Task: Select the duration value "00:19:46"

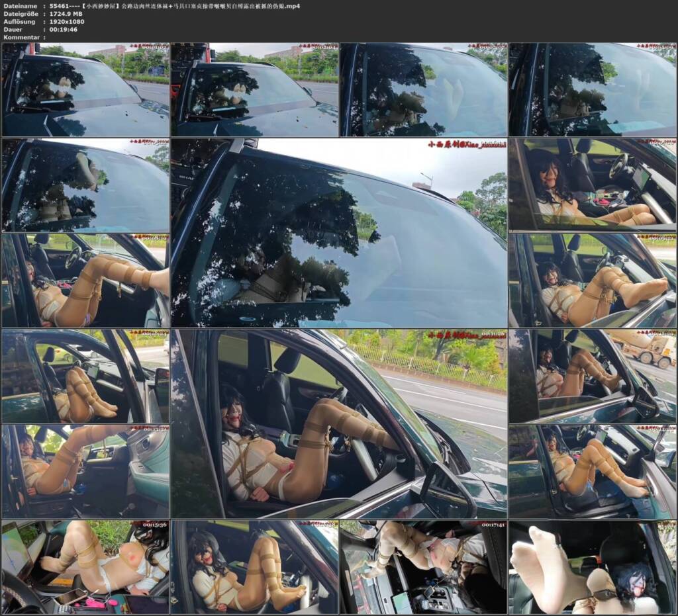Action: [x=64, y=29]
